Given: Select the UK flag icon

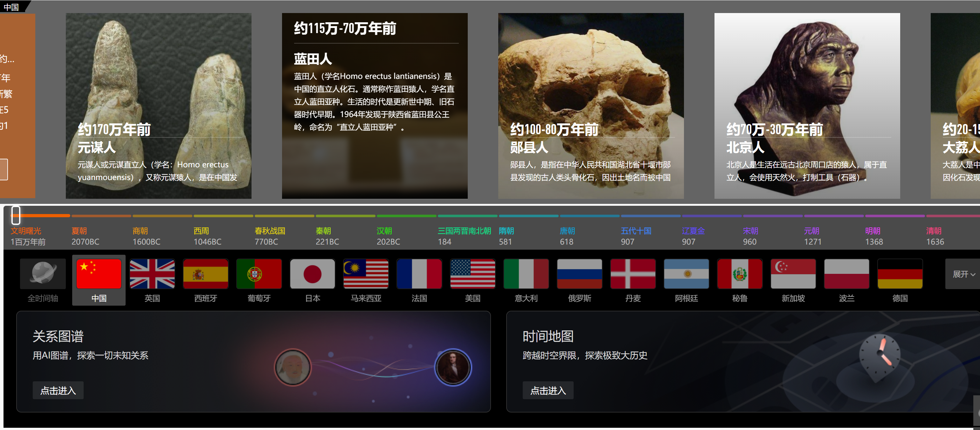Looking at the screenshot, I should (x=152, y=274).
